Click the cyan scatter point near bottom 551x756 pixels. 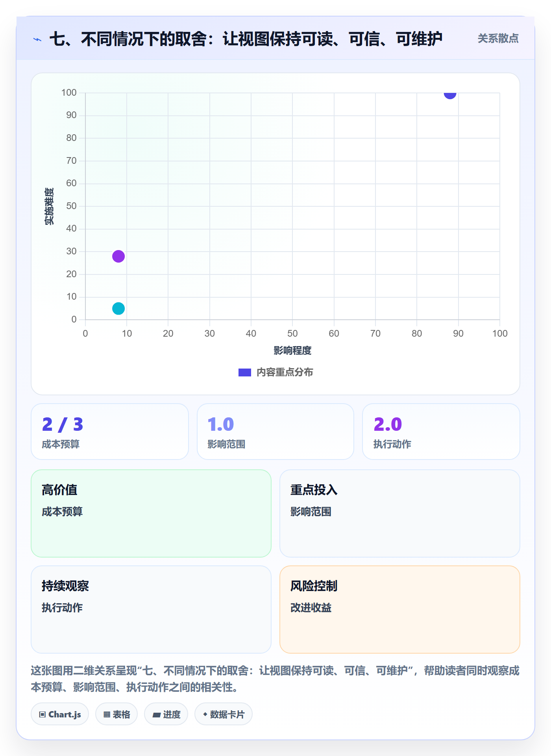(118, 309)
